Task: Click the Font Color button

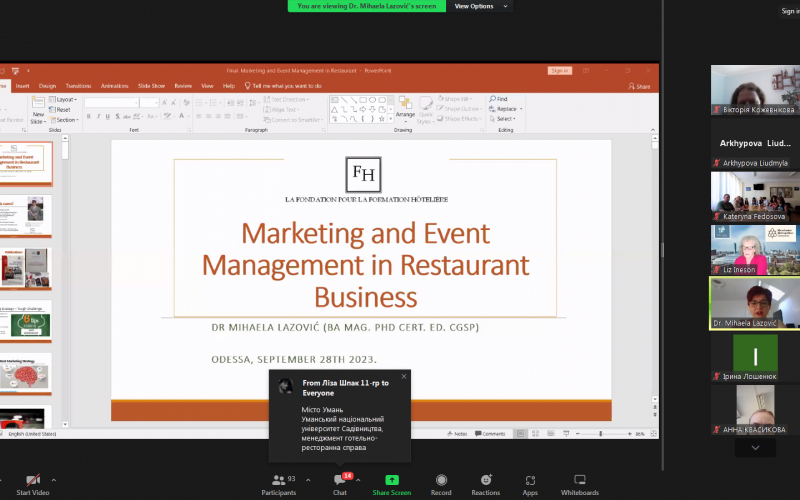Action: click(x=182, y=117)
